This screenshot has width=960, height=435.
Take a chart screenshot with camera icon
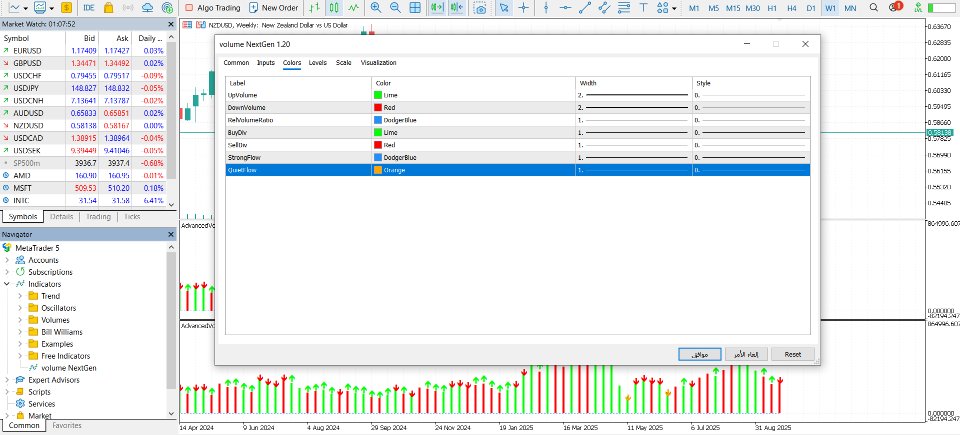(481, 8)
